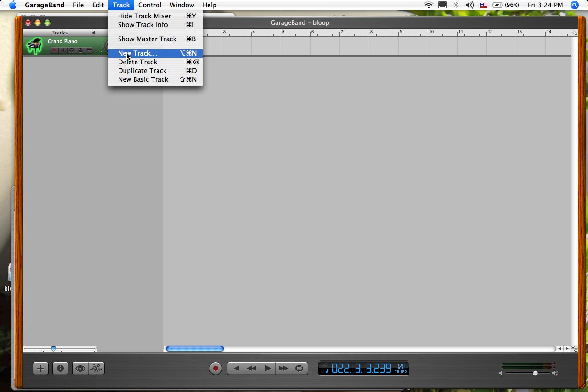Click the Fri 3:24 PM clock

(545, 5)
